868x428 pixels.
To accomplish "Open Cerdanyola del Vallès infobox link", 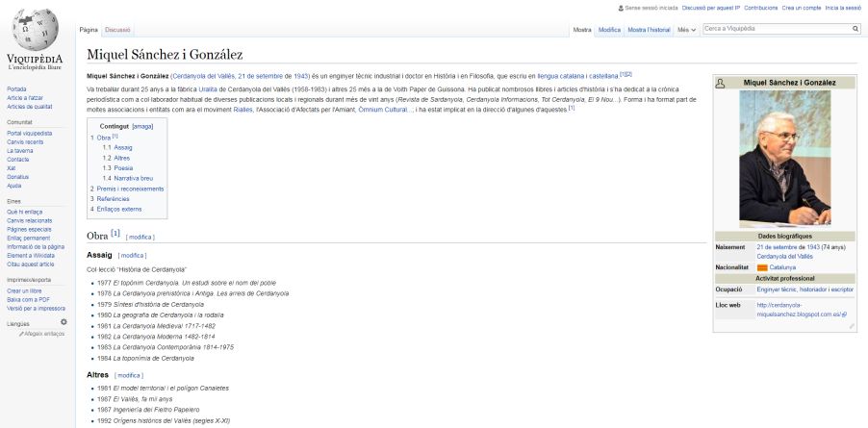I will (784, 257).
